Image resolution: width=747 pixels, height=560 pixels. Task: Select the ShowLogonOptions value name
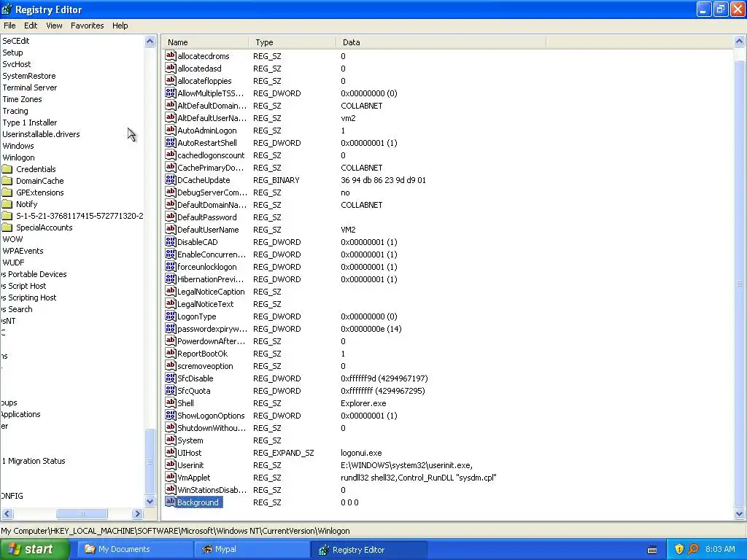[211, 415]
